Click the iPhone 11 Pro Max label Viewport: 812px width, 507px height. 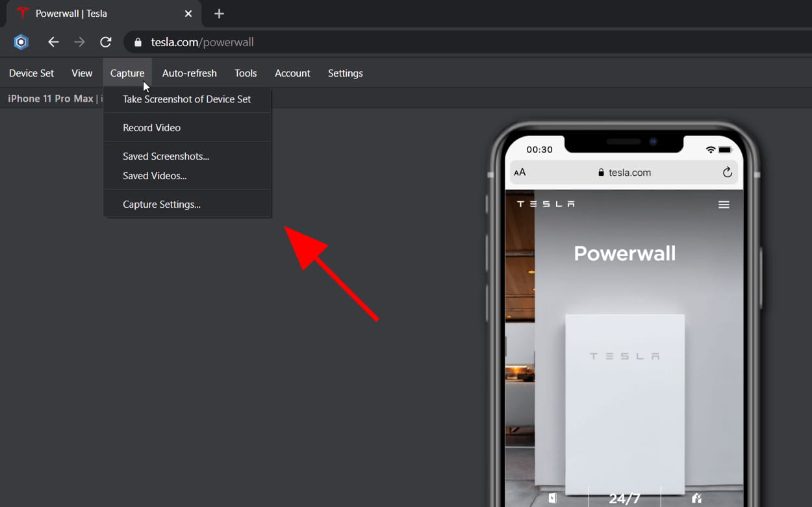click(51, 99)
